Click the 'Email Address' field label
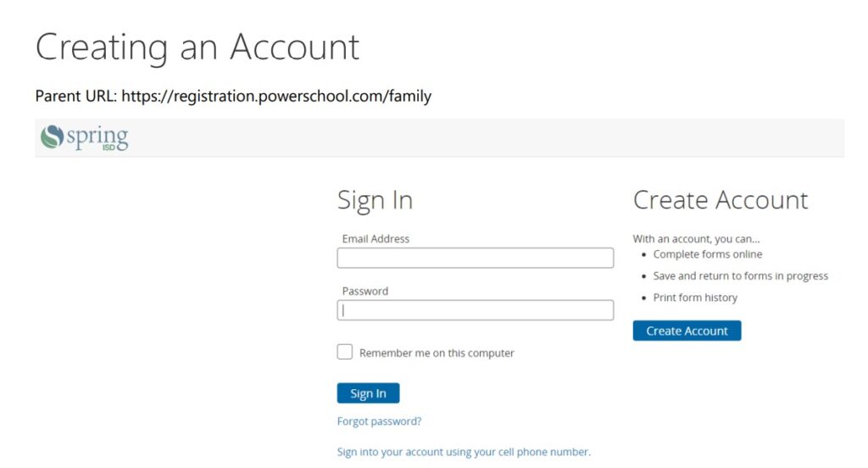The image size is (868, 468). tap(376, 239)
